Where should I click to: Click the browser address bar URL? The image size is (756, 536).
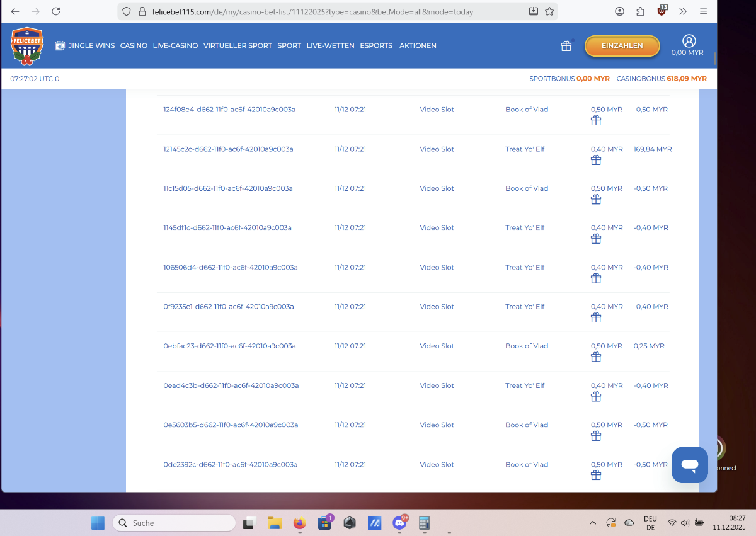312,12
